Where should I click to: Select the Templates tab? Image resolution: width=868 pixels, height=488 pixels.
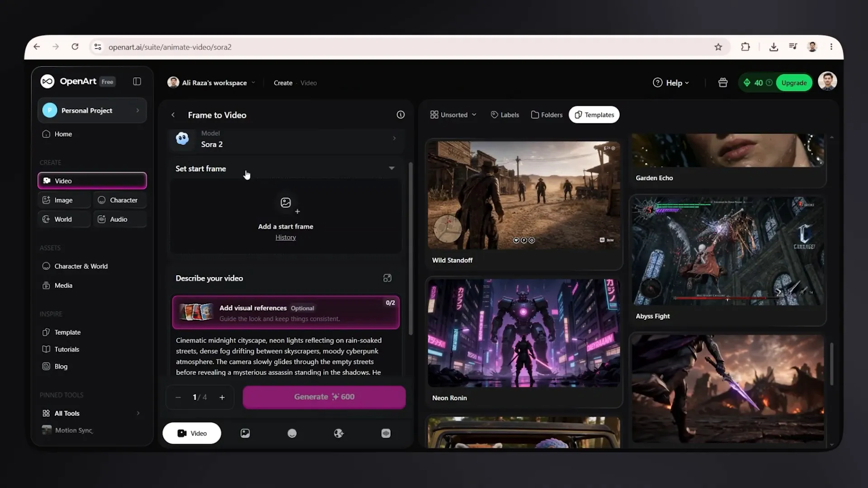point(594,115)
